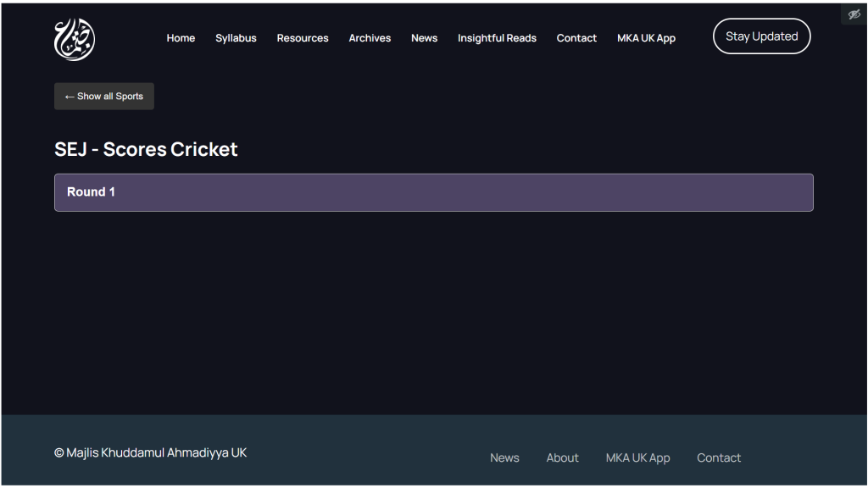The width and height of the screenshot is (868, 488).
Task: Visit the footer MKA UK App link
Action: 637,457
